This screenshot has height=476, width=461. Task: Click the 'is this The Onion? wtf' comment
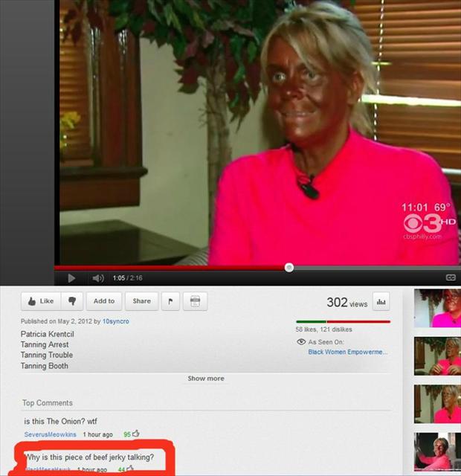(60, 422)
